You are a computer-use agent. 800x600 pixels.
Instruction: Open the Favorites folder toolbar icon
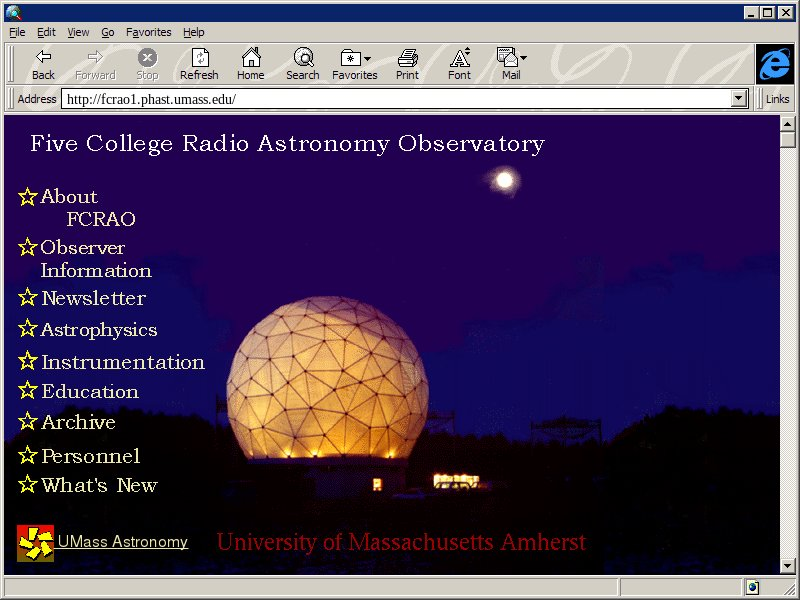point(350,58)
